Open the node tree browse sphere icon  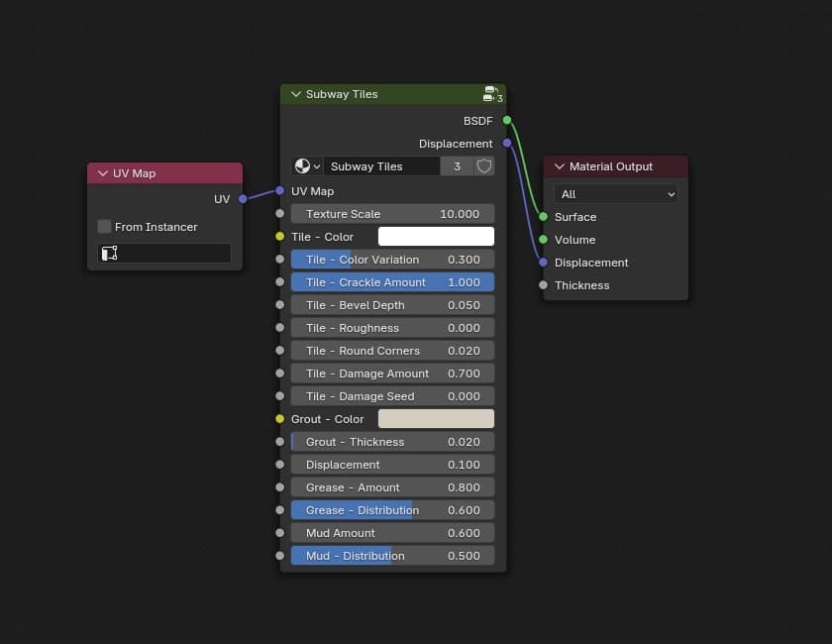(x=303, y=166)
